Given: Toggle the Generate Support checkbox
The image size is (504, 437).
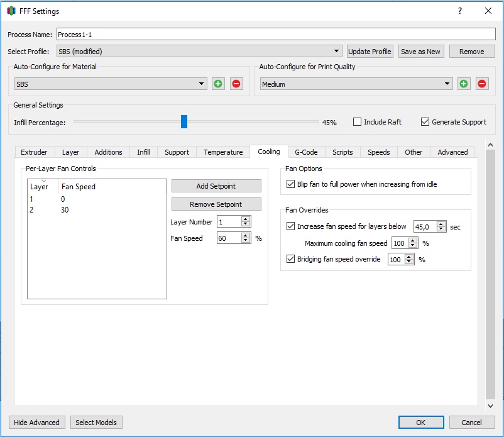Looking at the screenshot, I should pos(425,122).
